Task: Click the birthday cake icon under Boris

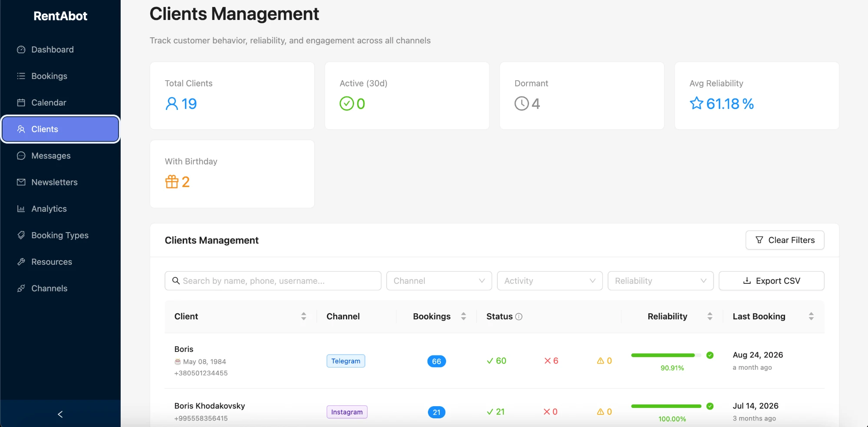Action: [x=178, y=361]
